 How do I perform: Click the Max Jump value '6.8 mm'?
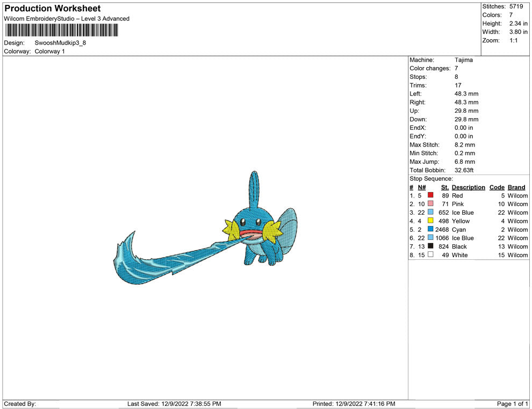(x=465, y=162)
